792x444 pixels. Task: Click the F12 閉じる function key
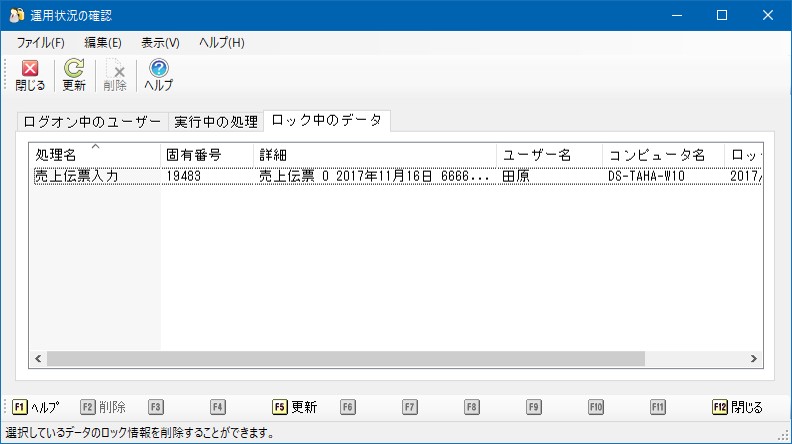click(x=738, y=407)
